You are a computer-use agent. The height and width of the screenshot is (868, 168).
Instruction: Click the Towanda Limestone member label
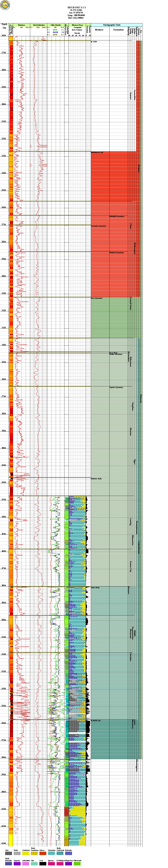(x=98, y=226)
